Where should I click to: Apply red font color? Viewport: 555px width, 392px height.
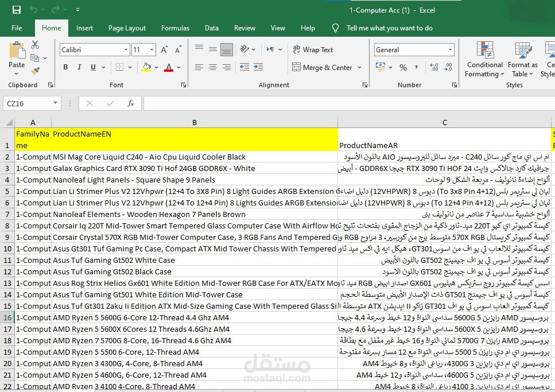[x=169, y=67]
